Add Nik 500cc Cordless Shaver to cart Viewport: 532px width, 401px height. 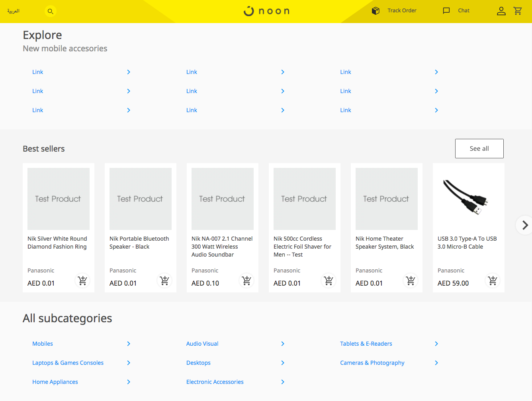329,280
